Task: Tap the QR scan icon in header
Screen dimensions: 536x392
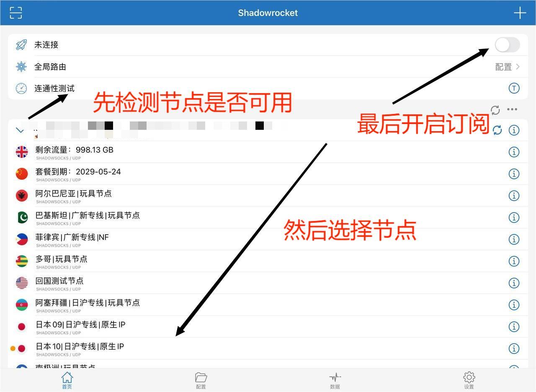Action: pos(16,13)
